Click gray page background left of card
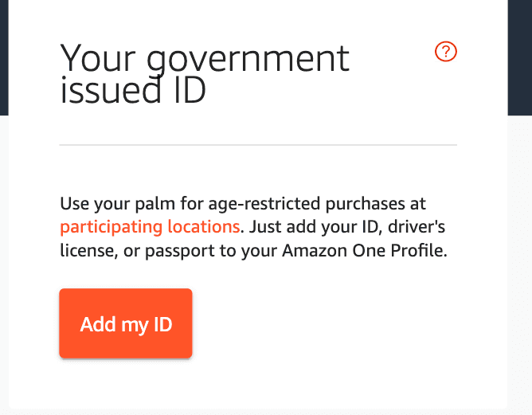532x415 pixels. [x=4, y=264]
